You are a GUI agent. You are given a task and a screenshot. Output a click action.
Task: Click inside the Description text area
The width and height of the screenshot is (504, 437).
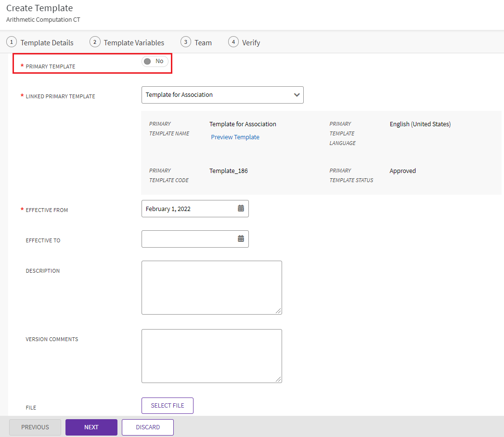[x=211, y=287]
